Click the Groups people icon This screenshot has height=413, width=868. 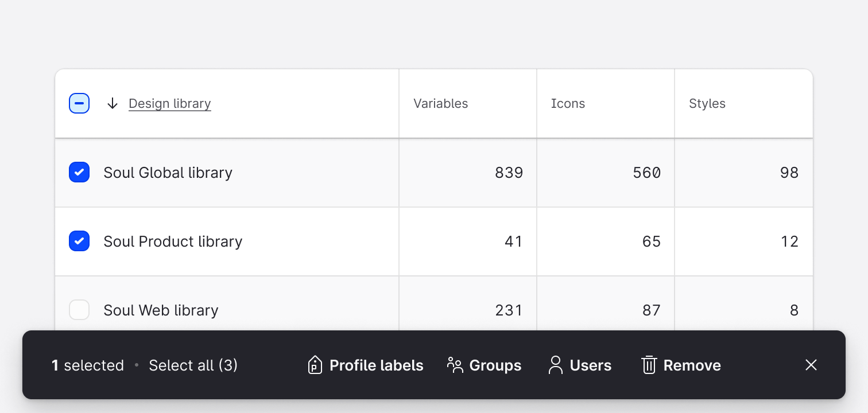[455, 365]
